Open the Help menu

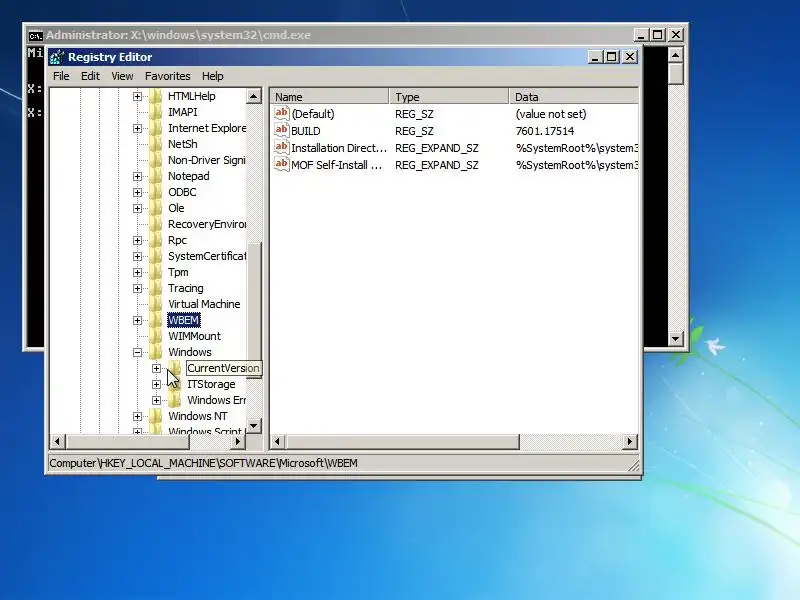point(212,76)
